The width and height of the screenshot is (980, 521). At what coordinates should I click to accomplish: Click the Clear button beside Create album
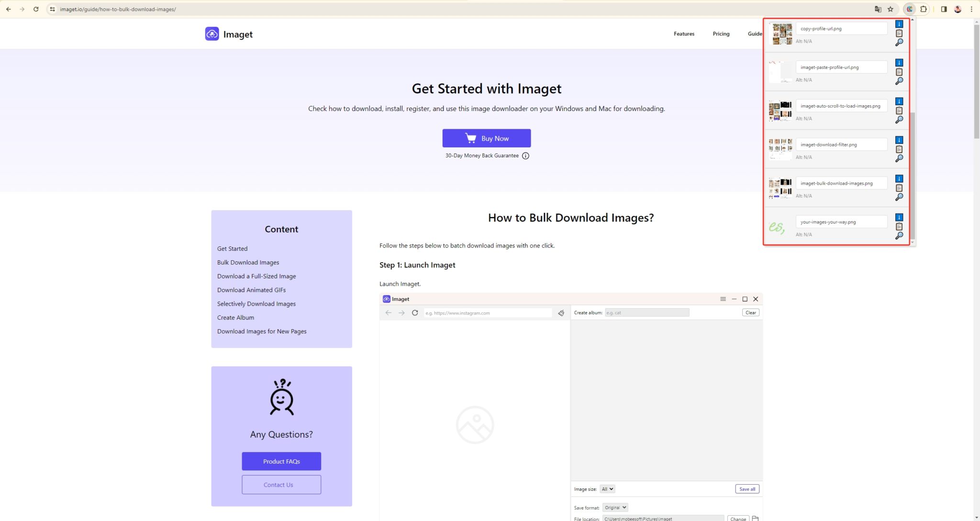(750, 312)
